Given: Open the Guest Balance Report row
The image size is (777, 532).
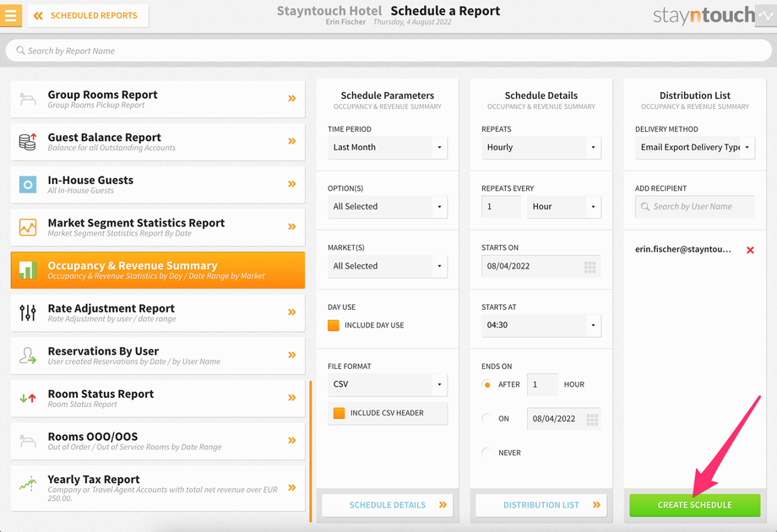Looking at the screenshot, I should pos(158,142).
